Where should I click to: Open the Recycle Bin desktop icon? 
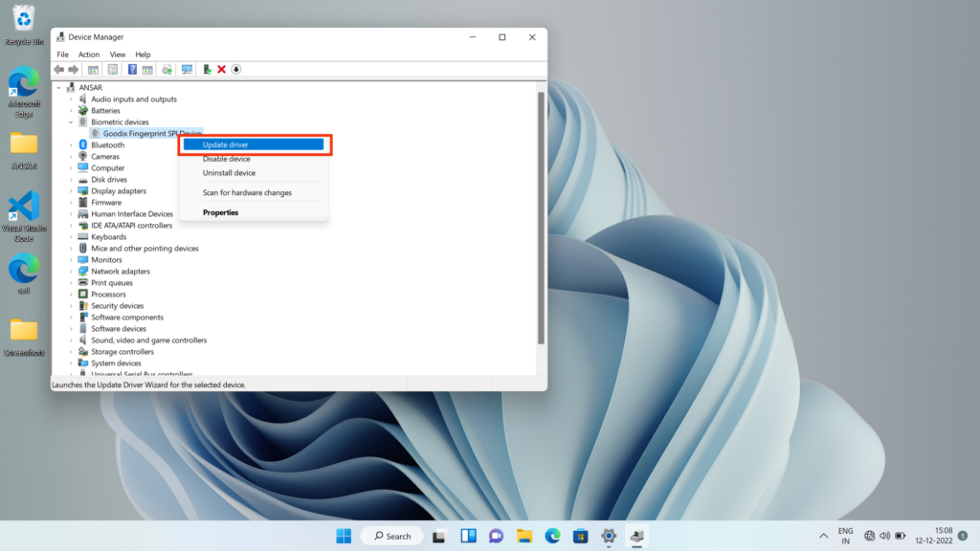pos(24,26)
